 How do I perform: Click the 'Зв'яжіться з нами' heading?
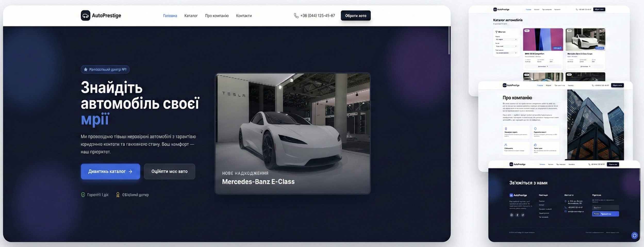[528, 183]
